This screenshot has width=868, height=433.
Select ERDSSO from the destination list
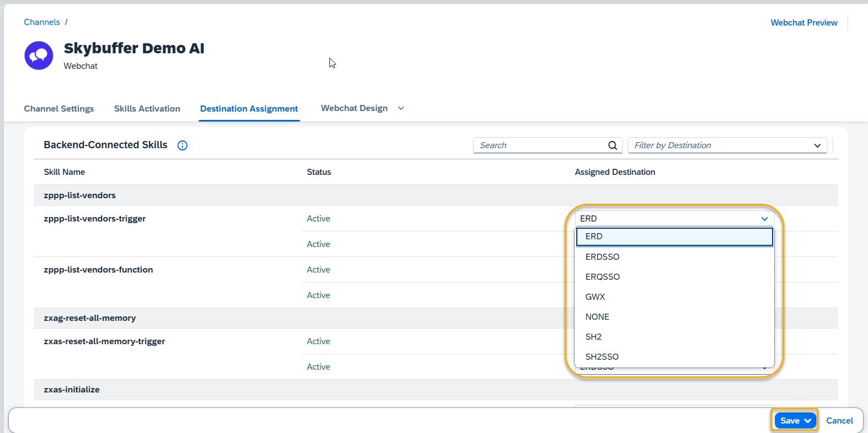pyautogui.click(x=674, y=257)
